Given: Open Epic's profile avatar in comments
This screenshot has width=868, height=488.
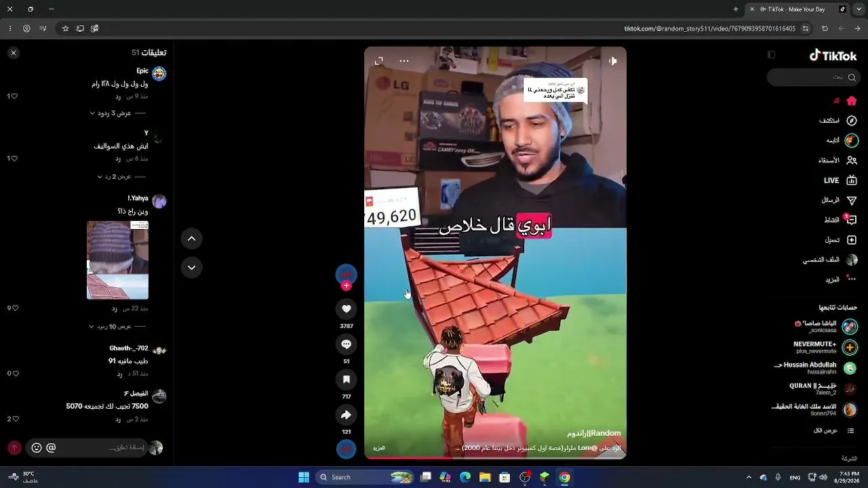Looking at the screenshot, I should point(159,74).
